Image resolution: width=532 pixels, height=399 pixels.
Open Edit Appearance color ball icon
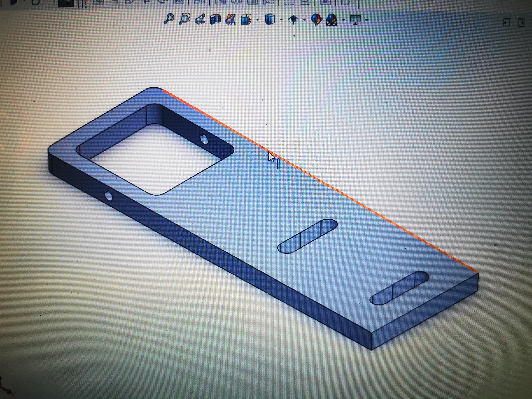tap(316, 20)
